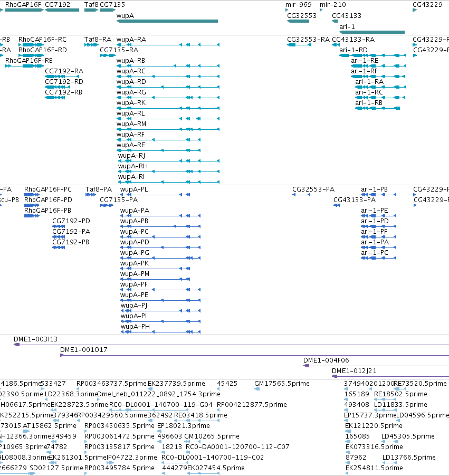Select EST EK254811.5prime

[x=374, y=468]
